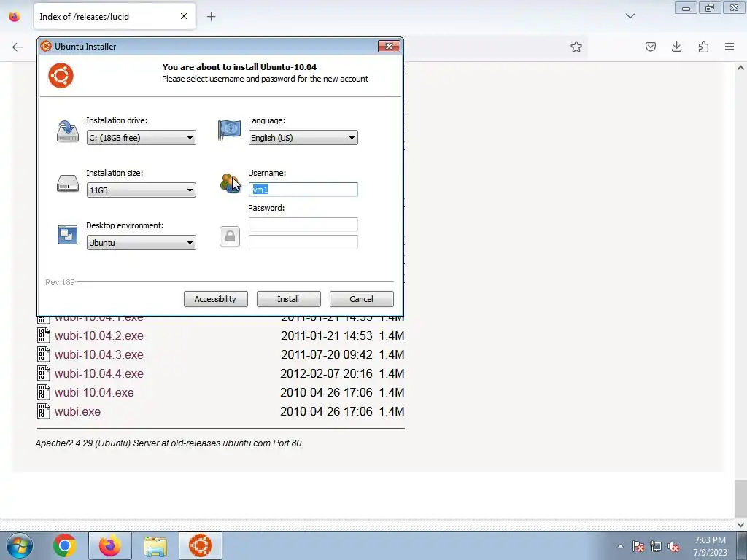
Task: Click the Username input field
Action: point(303,190)
